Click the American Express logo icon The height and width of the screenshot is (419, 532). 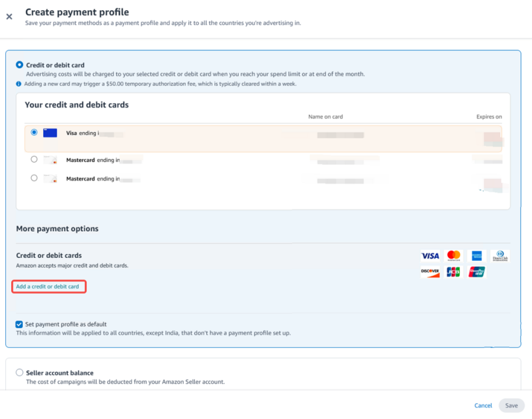click(477, 256)
